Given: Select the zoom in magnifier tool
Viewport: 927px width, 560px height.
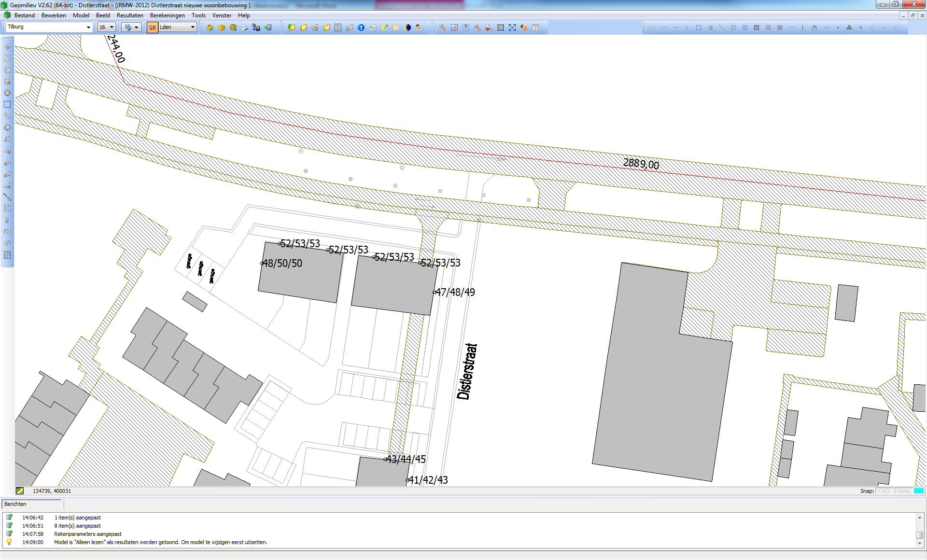Looking at the screenshot, I should point(442,28).
